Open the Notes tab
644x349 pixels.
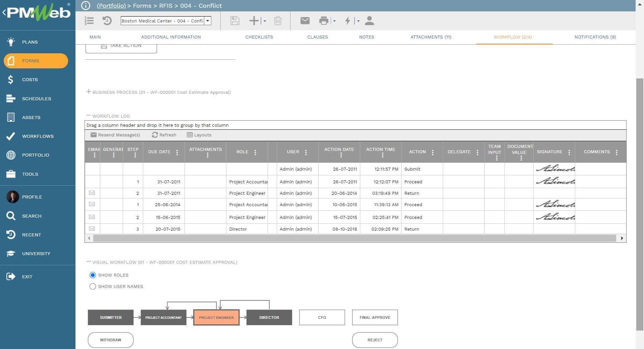pyautogui.click(x=366, y=37)
